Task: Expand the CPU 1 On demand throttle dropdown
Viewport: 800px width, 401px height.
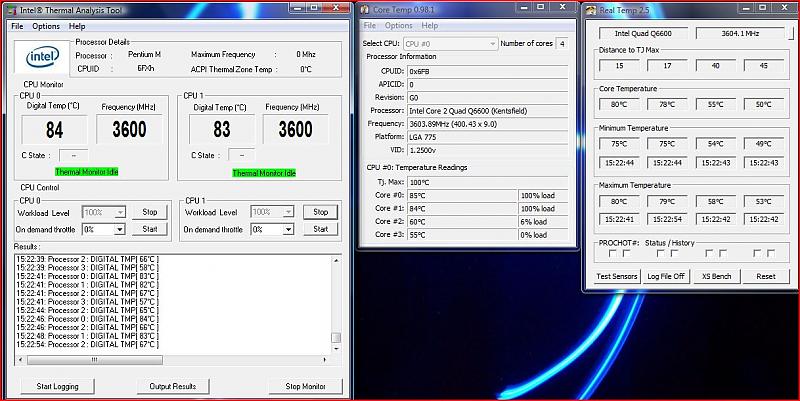Action: 288,230
